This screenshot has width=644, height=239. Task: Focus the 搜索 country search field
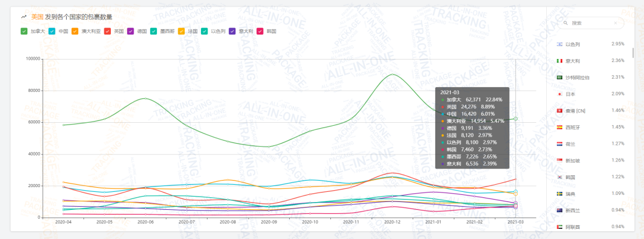(596, 23)
